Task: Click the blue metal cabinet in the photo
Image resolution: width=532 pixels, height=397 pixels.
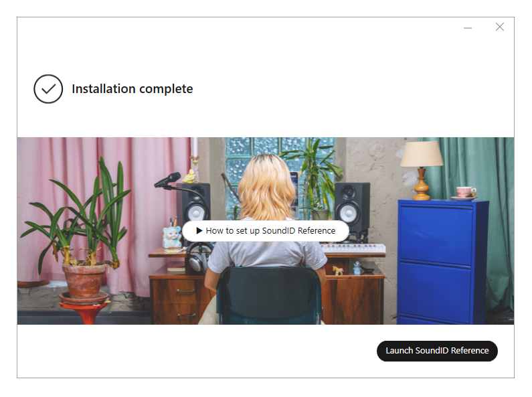Action: coord(442,261)
